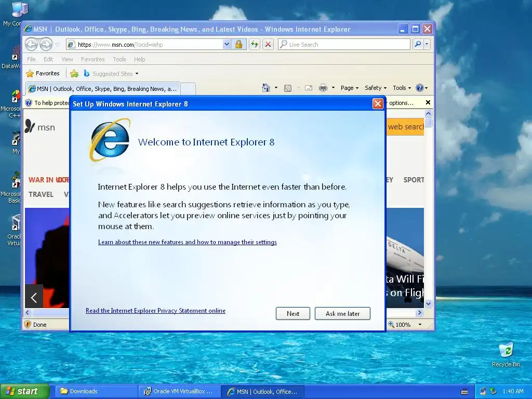
Task: Click the red Stop loading icon
Action: click(268, 45)
